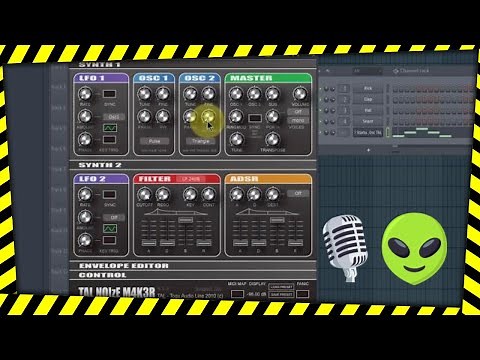Screen dimensions: 480x360
Task: Click the Load Preset button
Action: point(281,287)
